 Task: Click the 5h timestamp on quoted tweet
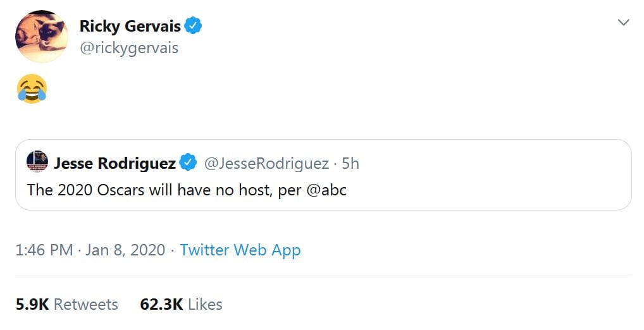pyautogui.click(x=350, y=163)
